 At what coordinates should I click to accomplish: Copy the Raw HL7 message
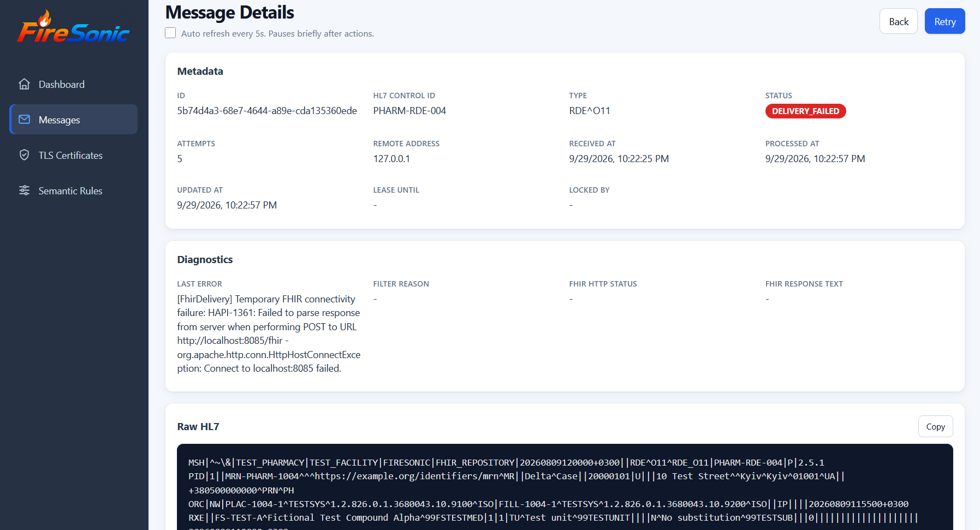[935, 426]
